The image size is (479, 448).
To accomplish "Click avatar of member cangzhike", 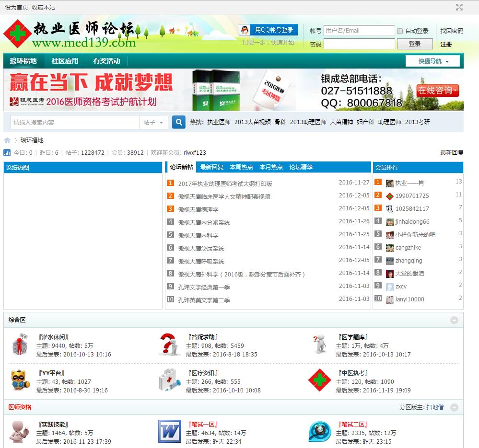I will point(389,248).
